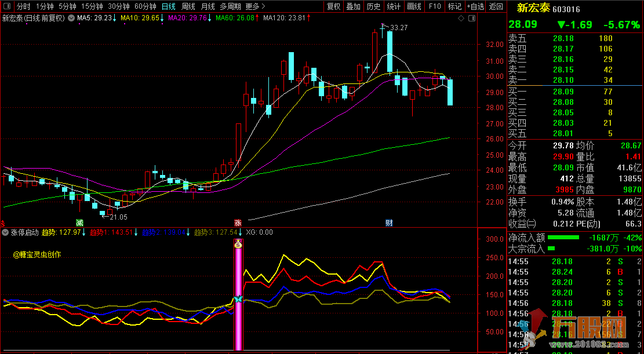Screen dimensions: 644x354
Task: Click the 市值 41.6亿 value
Action: tap(628, 167)
